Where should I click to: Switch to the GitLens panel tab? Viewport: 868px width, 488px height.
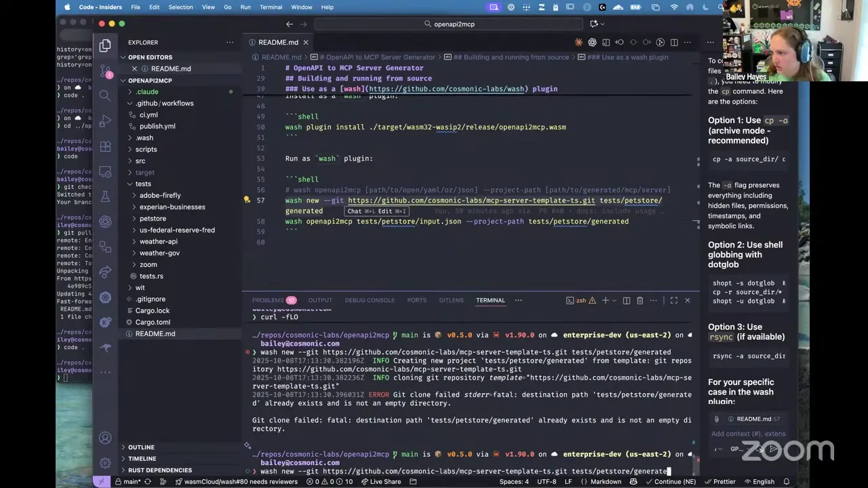[x=451, y=300]
